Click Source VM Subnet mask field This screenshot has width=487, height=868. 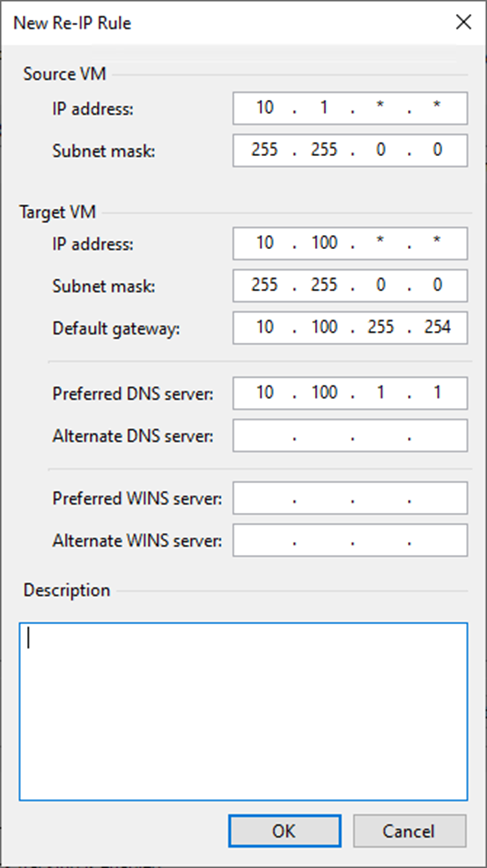tap(350, 150)
